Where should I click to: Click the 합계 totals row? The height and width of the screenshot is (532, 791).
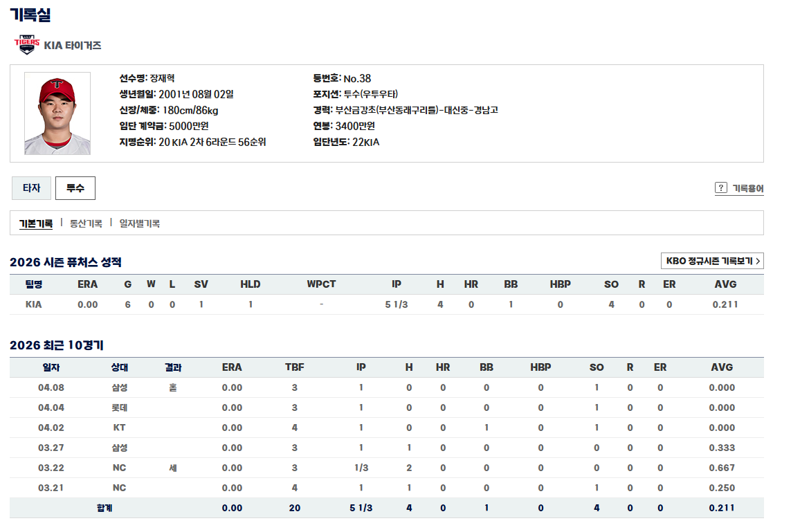[104, 508]
